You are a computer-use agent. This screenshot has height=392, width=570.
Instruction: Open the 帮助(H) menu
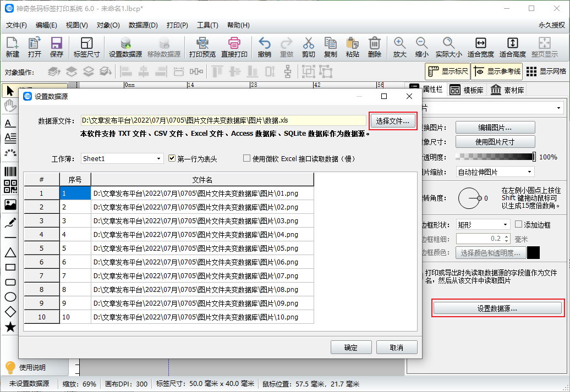tap(238, 25)
